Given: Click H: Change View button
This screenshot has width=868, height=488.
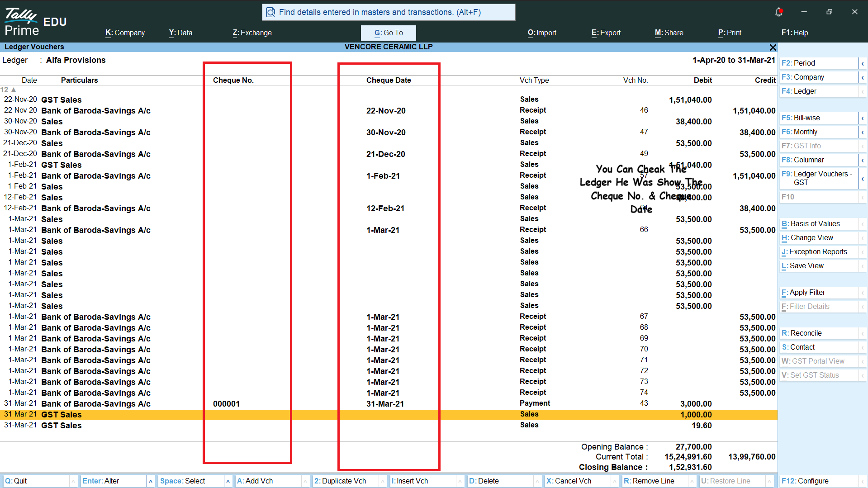Looking at the screenshot, I should click(819, 237).
